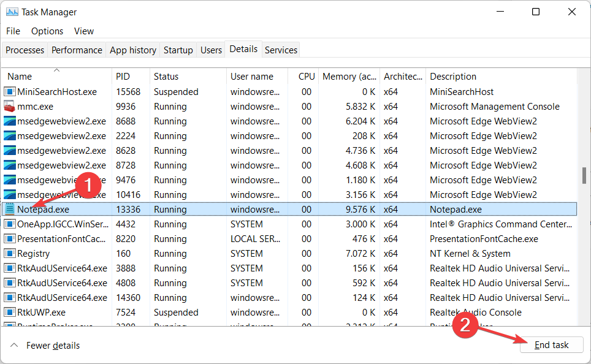Click the MiniSearchHost.exe process icon
This screenshot has width=591, height=364.
pos(10,92)
